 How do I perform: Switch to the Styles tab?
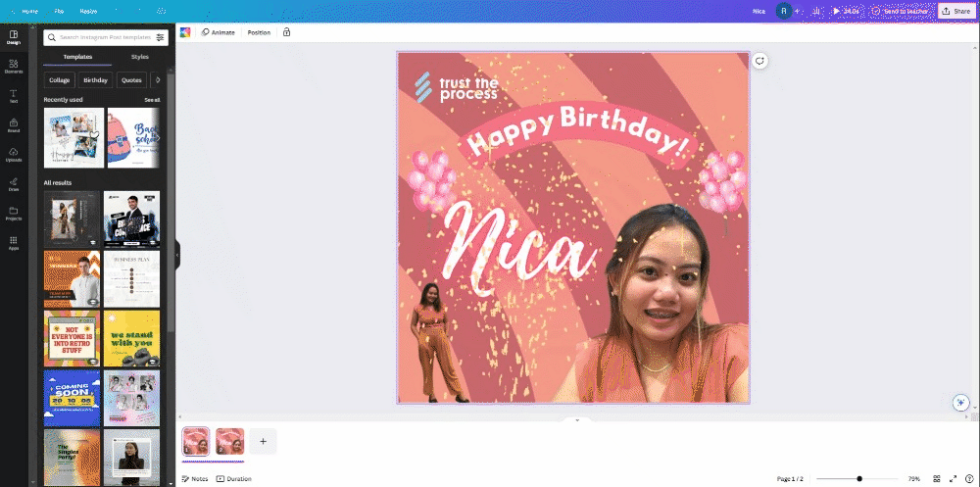click(140, 57)
